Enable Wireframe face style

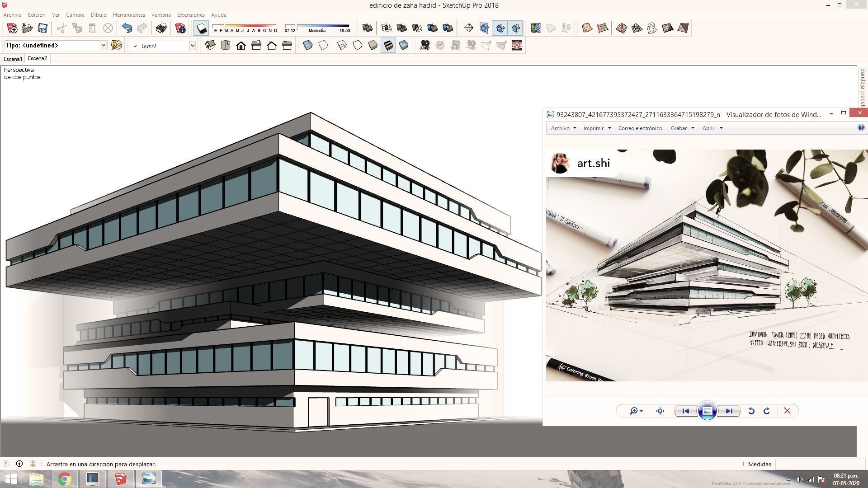tap(342, 45)
